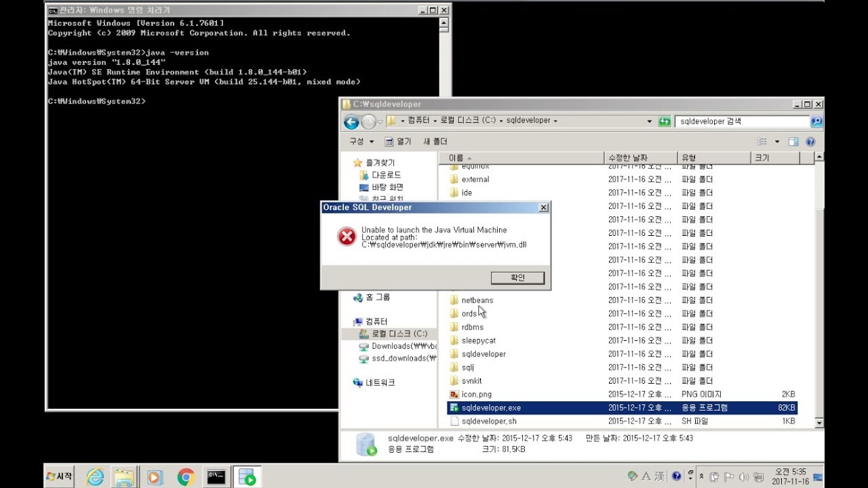Select 바탕 화면 in the navigation pane
The image size is (868, 488).
[x=381, y=187]
